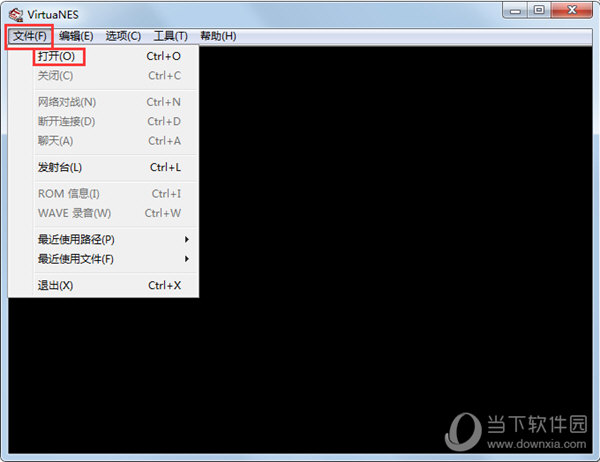Click WAVE 录音(W) recording entry

(x=74, y=213)
